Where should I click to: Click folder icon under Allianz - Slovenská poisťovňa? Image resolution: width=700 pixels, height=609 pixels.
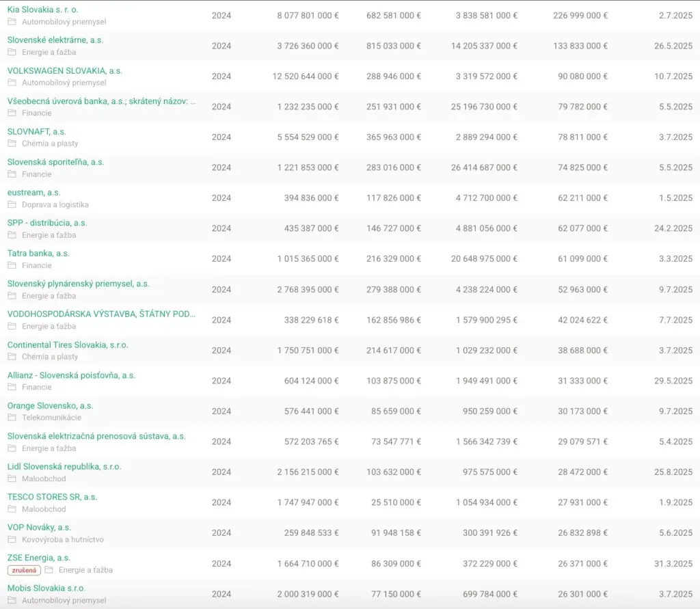tap(12, 387)
